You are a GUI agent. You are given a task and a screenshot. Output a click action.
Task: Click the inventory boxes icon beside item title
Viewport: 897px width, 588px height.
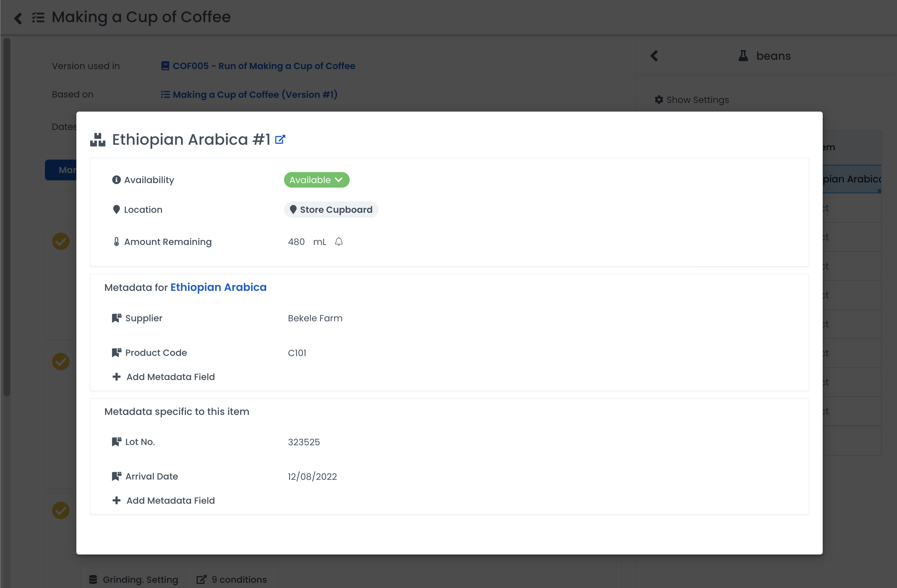pos(98,140)
